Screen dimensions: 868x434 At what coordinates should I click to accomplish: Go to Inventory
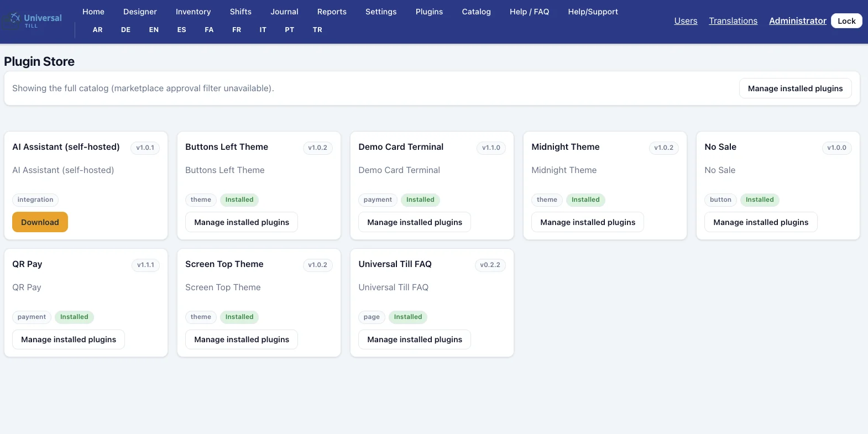pyautogui.click(x=193, y=12)
